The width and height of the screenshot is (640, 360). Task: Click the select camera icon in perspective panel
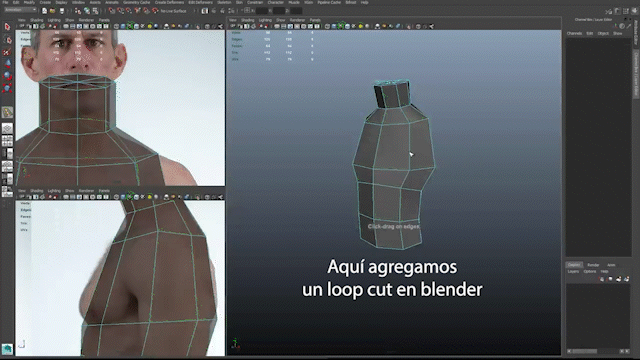(233, 26)
